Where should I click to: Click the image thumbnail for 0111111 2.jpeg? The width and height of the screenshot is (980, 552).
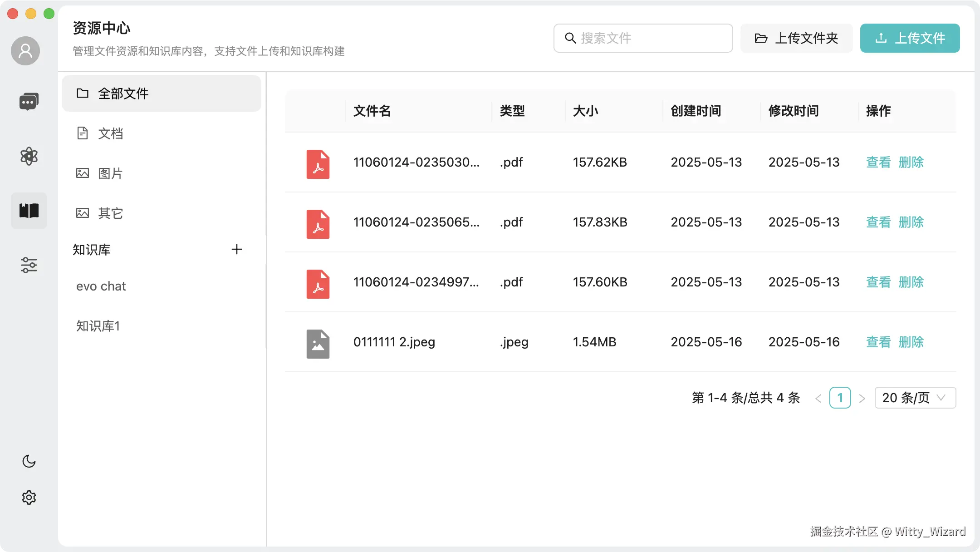tap(318, 344)
